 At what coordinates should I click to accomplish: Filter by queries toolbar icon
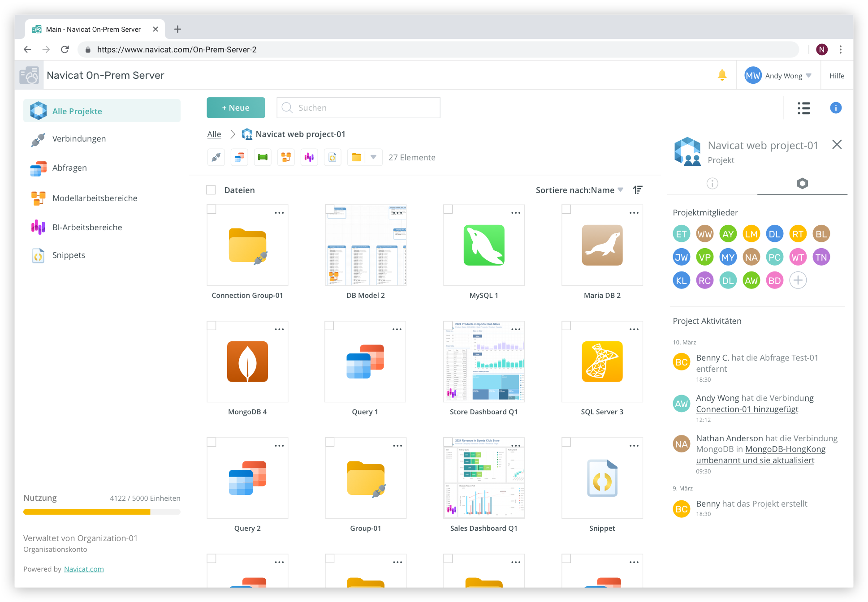pos(239,157)
